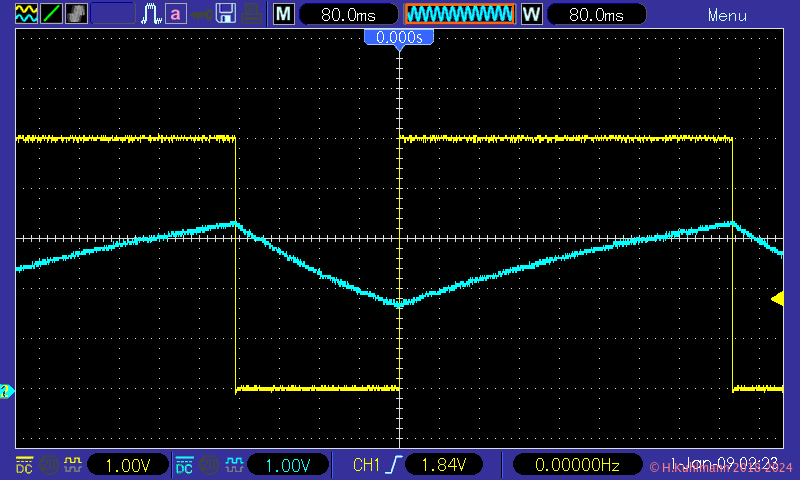Click the yellow trigger level marker on right edge
The image size is (800, 480).
click(776, 298)
